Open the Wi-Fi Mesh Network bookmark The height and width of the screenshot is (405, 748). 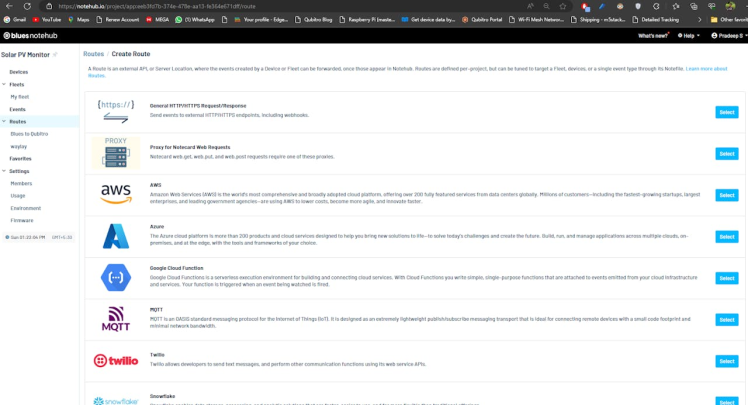(x=536, y=20)
